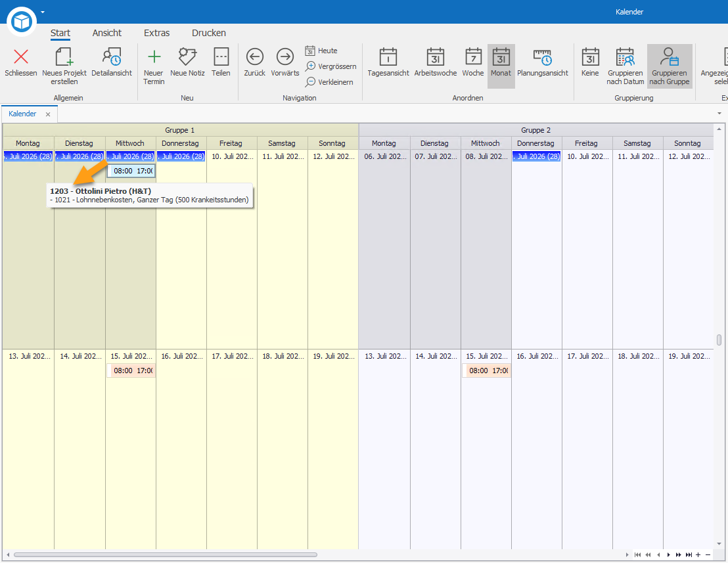Viewport: 728px width, 563px height.
Task: Increase visible resources with plus button
Action: coord(698,554)
